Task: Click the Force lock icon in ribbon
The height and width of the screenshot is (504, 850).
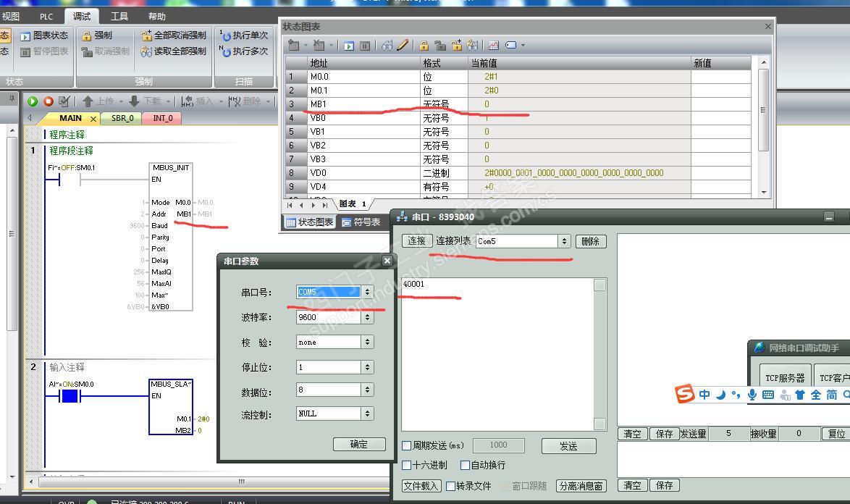Action: tap(86, 35)
